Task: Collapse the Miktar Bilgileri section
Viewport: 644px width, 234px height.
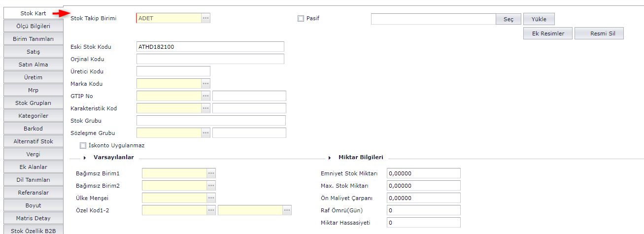Action: click(x=330, y=158)
